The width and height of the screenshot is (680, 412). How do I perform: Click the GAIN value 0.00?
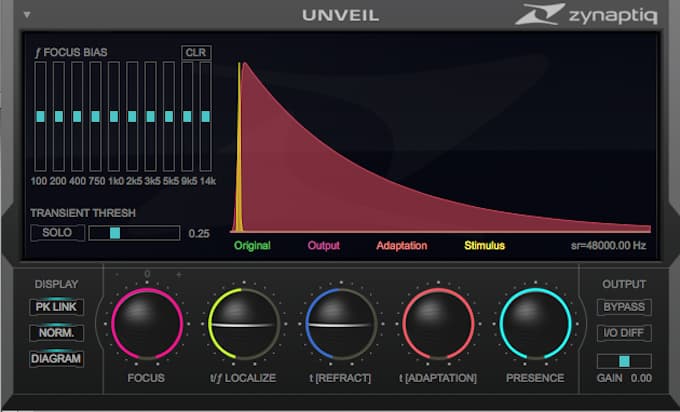point(641,378)
